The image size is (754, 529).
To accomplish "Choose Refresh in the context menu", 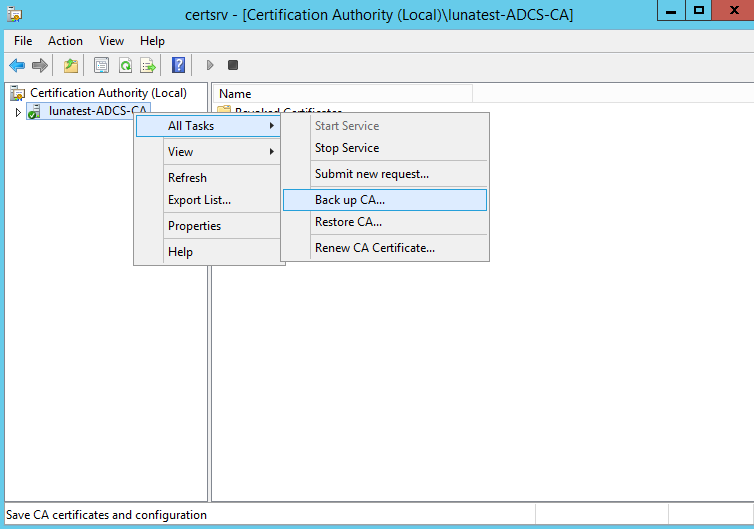I will (208, 177).
